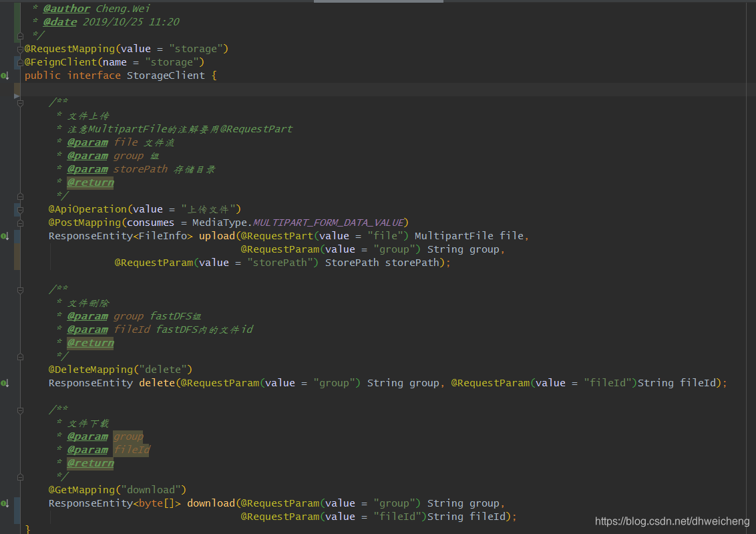Viewport: 756px width, 534px height.
Task: Click "storage" string in the @FeignClient line
Action: 172,62
